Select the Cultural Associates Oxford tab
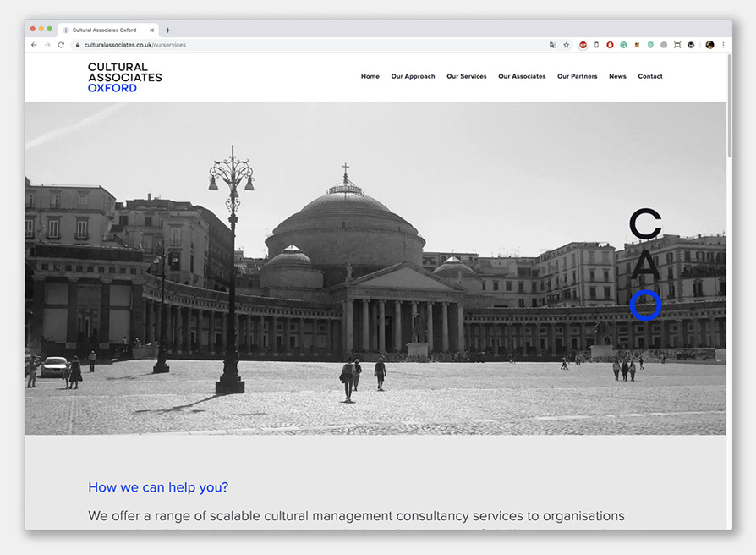Screen dimensions: 756x555 pos(104,30)
